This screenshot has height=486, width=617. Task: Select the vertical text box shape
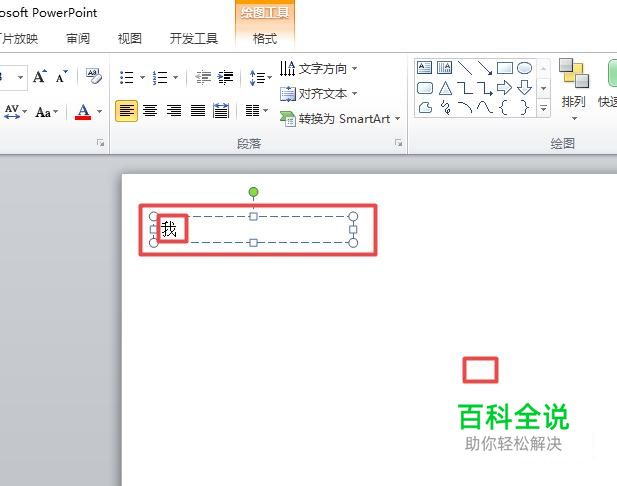[x=444, y=68]
